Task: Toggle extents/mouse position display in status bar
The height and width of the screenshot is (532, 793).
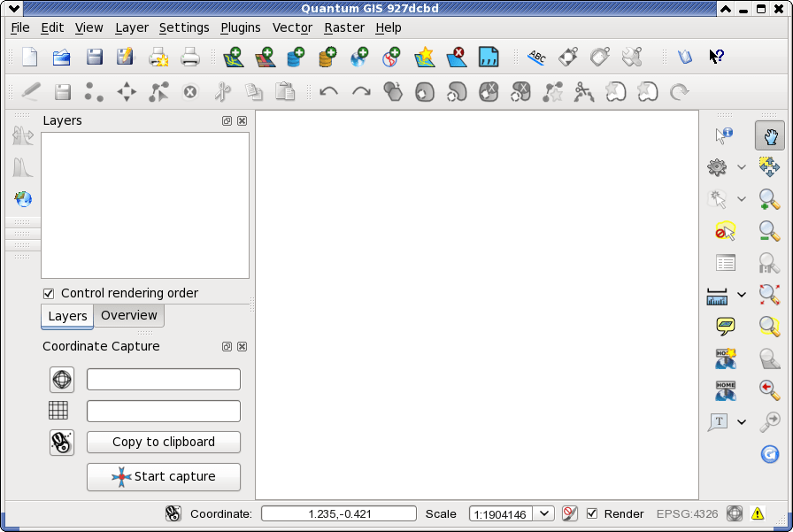Action: (173, 513)
